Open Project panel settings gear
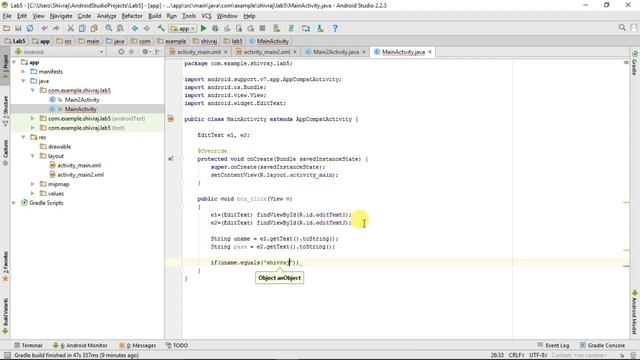Image resolution: width=640 pixels, height=360 pixels. click(145, 52)
